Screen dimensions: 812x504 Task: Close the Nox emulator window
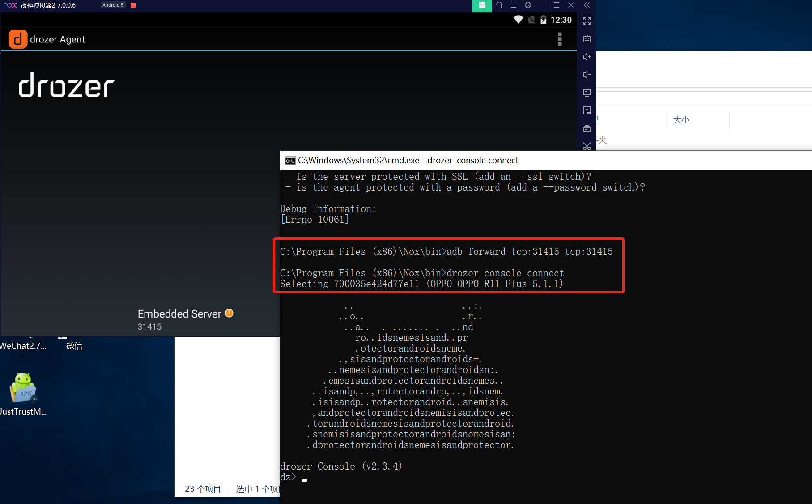571,5
